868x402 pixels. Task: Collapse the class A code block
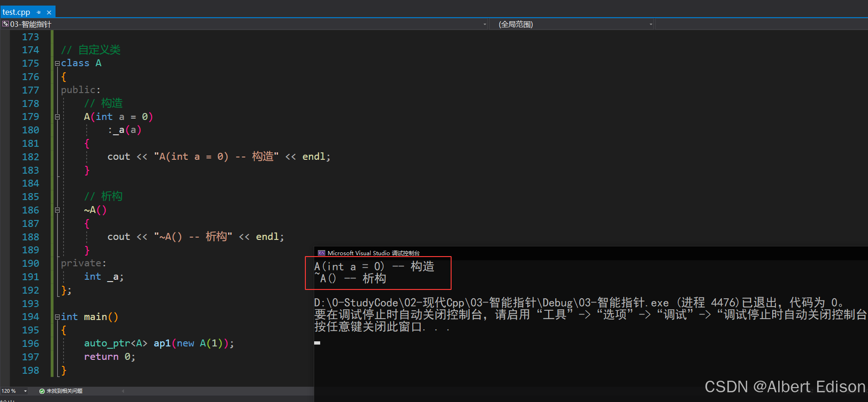[57, 63]
